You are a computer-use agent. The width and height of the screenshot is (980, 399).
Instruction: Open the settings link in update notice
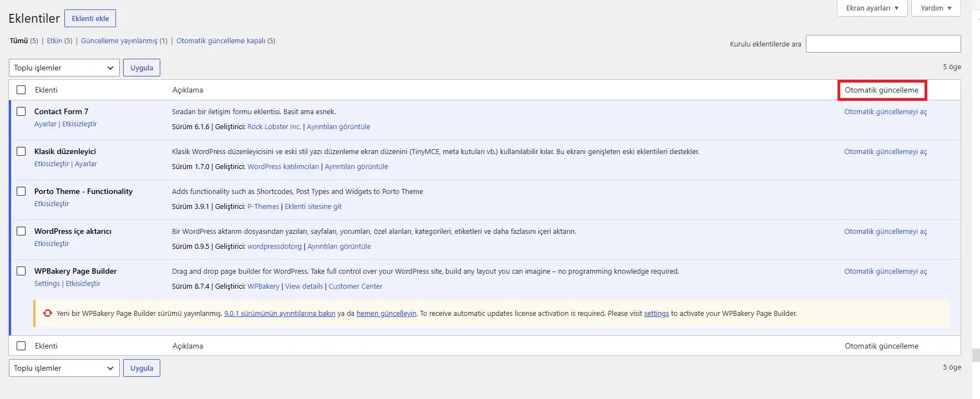[x=656, y=313]
